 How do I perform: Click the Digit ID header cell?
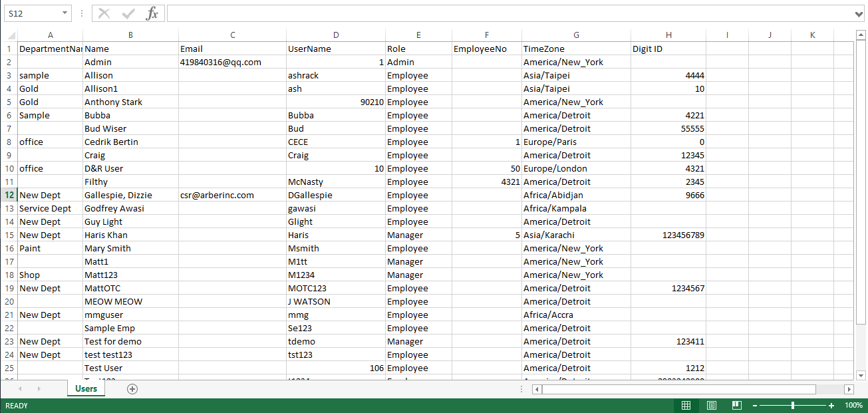[668, 49]
